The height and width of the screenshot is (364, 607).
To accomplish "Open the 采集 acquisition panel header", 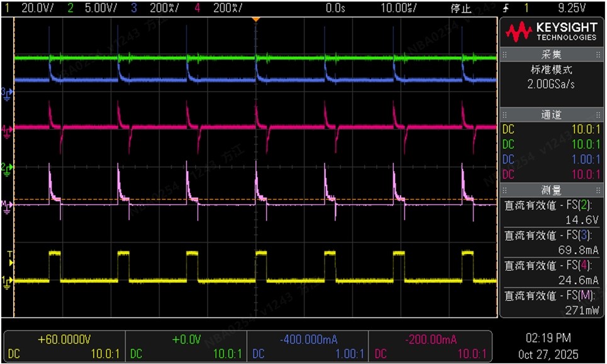I will (551, 55).
